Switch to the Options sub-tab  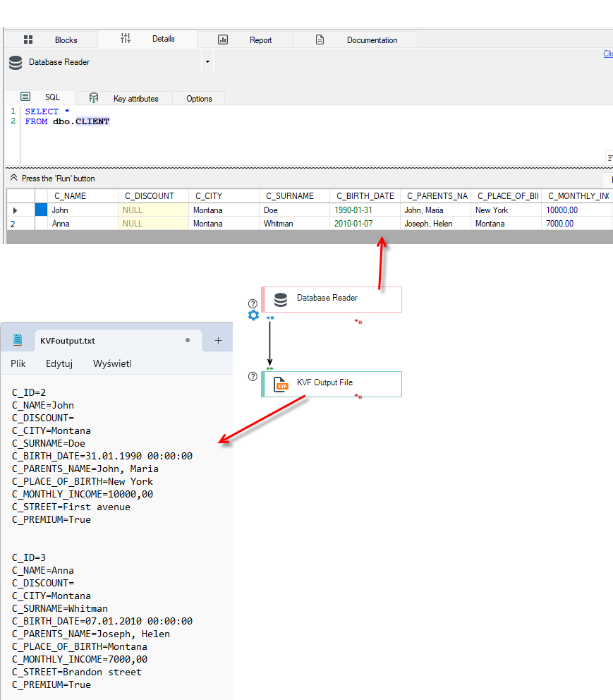click(x=199, y=98)
